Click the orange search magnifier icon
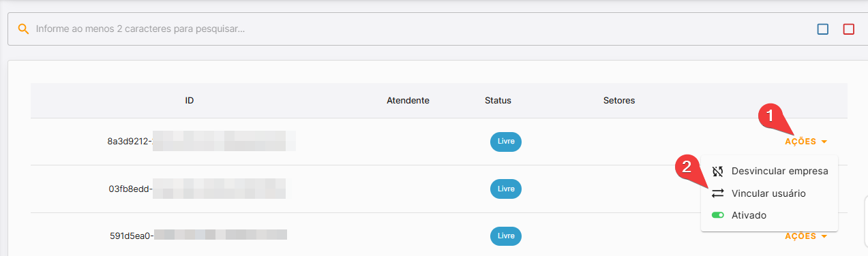Screen dimensions: 868x256 point(23,29)
